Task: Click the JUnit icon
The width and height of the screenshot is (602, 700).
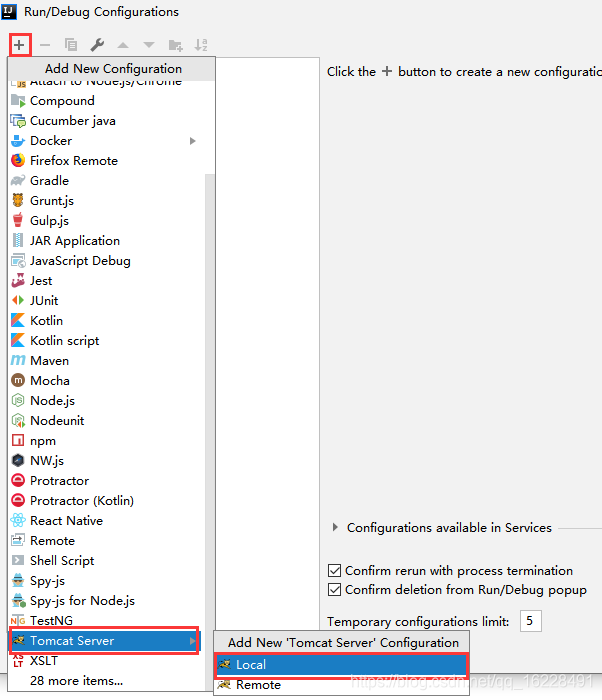Action: click(x=18, y=300)
